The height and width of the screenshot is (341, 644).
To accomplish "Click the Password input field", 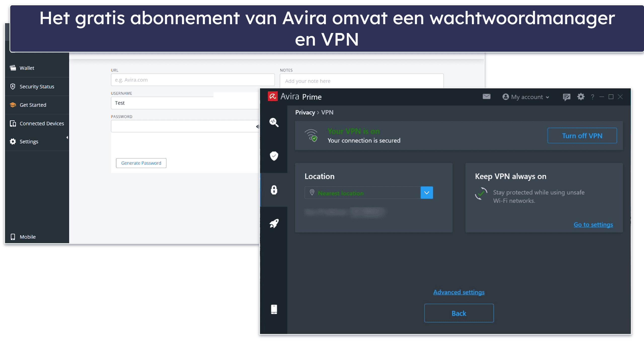I will pos(185,126).
